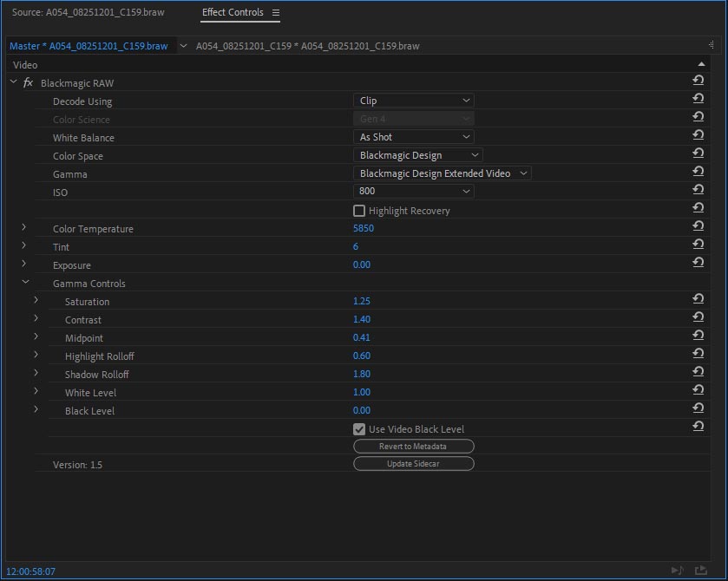Expand the Exposure property

pyautogui.click(x=23, y=264)
